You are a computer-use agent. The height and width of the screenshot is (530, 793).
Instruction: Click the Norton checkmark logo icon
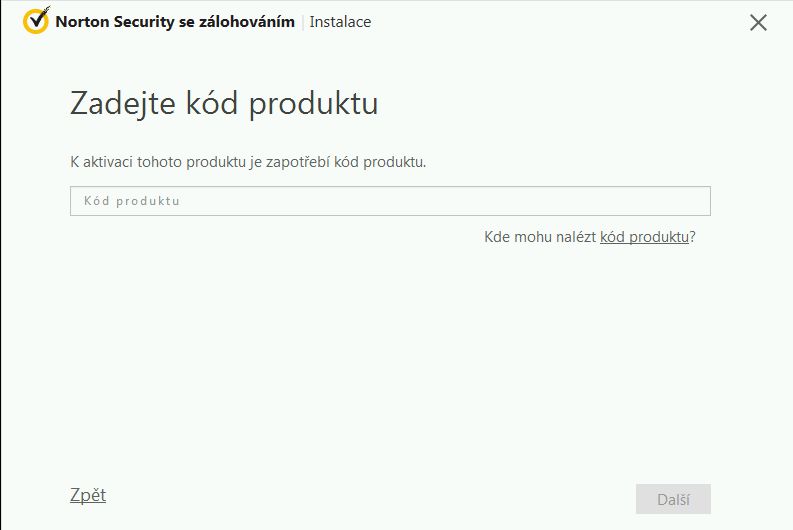tap(36, 21)
